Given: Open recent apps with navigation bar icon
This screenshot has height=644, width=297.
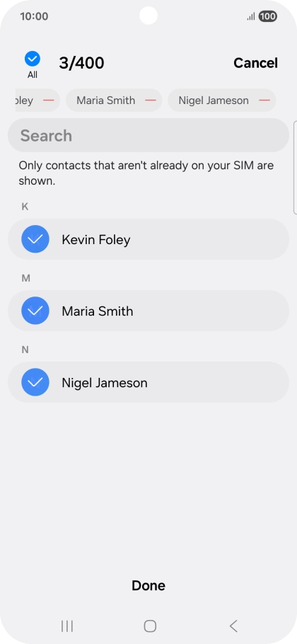Looking at the screenshot, I should 67,626.
